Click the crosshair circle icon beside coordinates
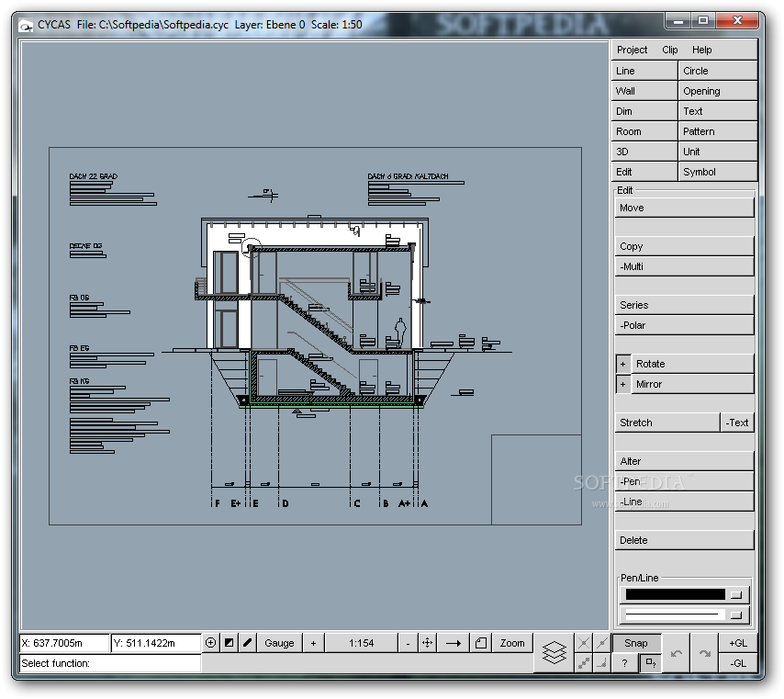Image resolution: width=784 pixels, height=699 pixels. point(210,643)
